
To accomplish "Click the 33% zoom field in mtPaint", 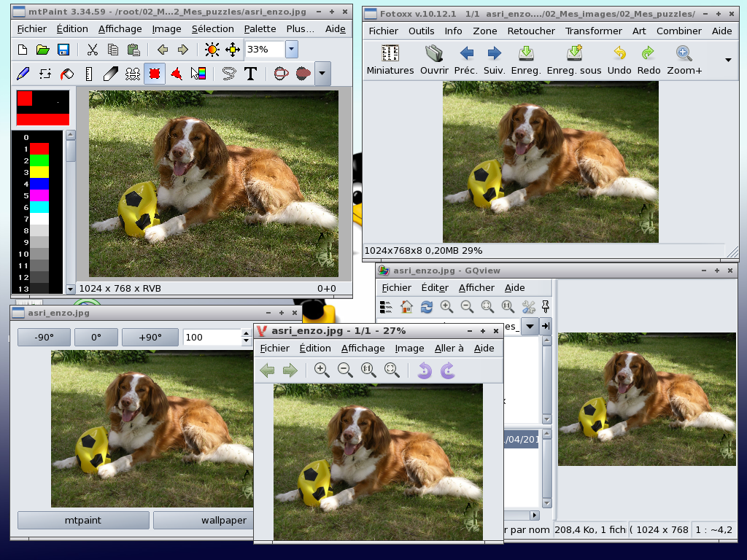I will pyautogui.click(x=266, y=49).
